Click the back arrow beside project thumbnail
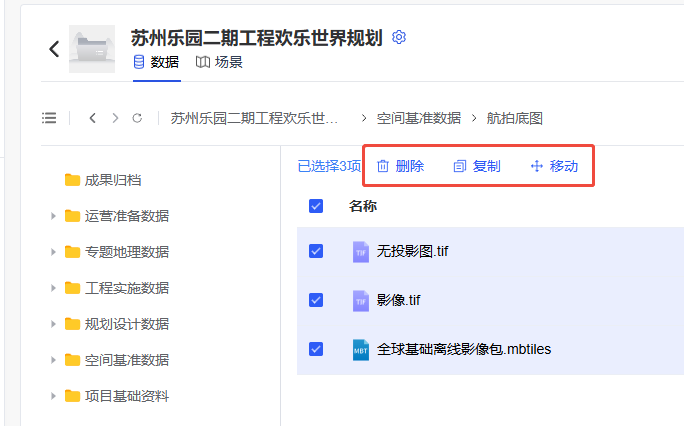The height and width of the screenshot is (426, 684). tap(54, 49)
